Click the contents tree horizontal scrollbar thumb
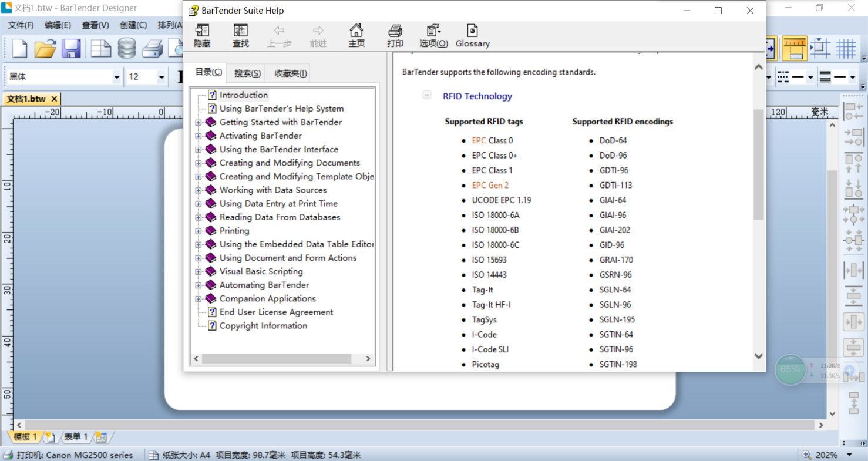Image resolution: width=868 pixels, height=461 pixels. (276, 358)
